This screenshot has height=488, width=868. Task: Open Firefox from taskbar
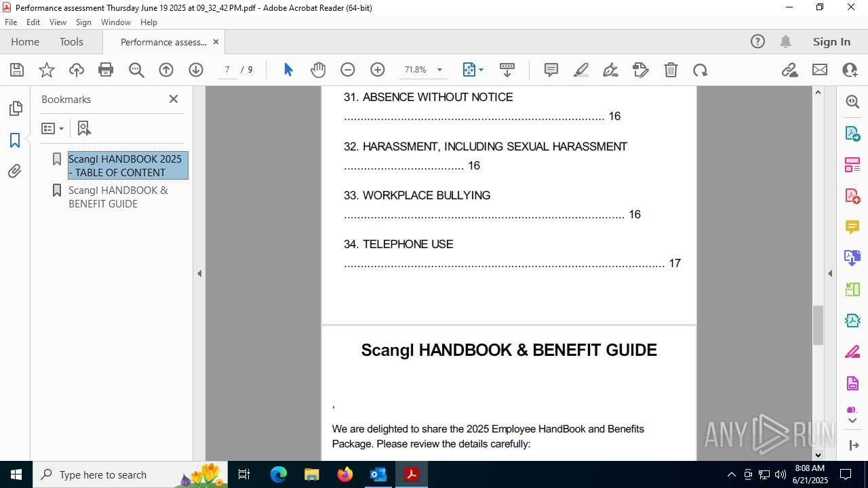pos(345,474)
